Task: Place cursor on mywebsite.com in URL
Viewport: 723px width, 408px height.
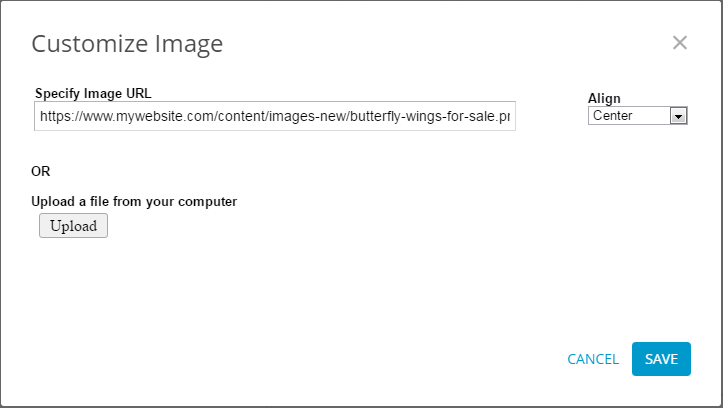Action: coord(163,116)
